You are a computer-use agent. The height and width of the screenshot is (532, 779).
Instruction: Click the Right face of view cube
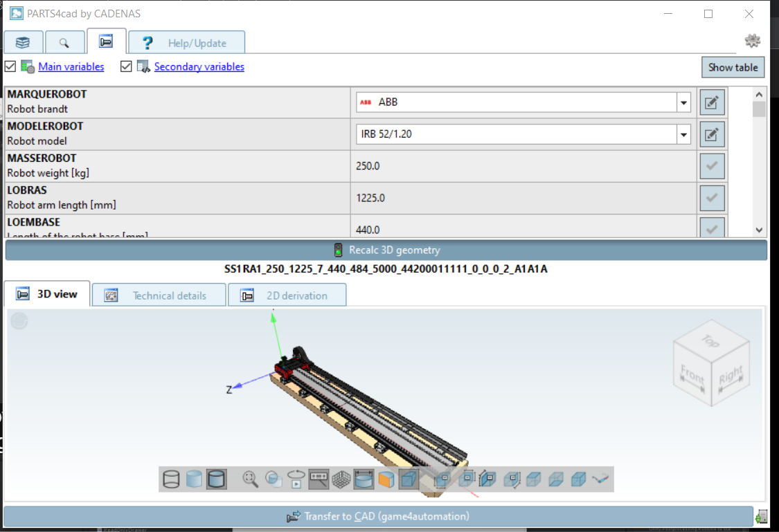[x=731, y=376]
